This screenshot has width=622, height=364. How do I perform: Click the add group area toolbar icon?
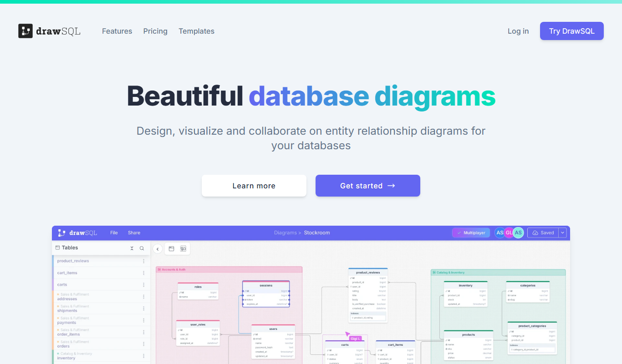click(x=183, y=249)
